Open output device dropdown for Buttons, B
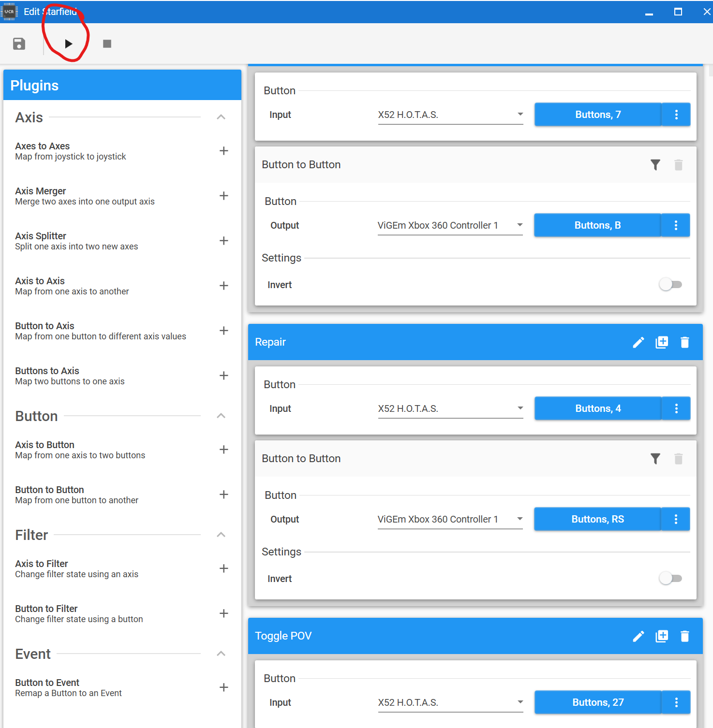The image size is (713, 728). (x=450, y=226)
